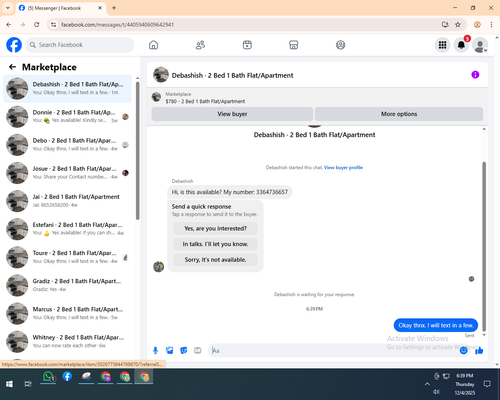Open the Windows notification center
The image size is (500, 400).
487,384
